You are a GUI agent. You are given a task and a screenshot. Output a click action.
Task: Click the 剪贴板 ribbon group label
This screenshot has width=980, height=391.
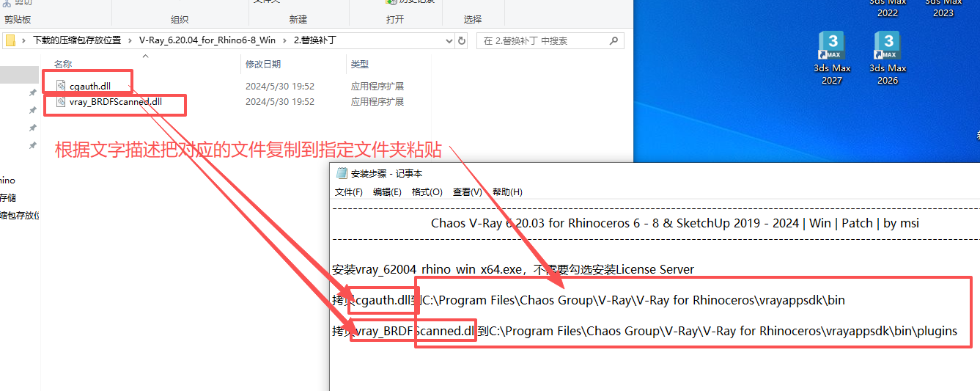coord(18,20)
